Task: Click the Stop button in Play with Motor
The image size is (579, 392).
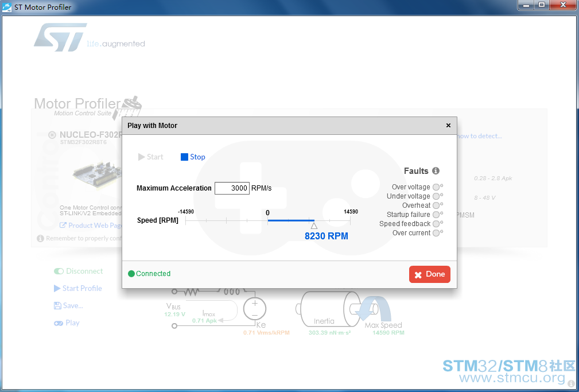Action: 193,157
